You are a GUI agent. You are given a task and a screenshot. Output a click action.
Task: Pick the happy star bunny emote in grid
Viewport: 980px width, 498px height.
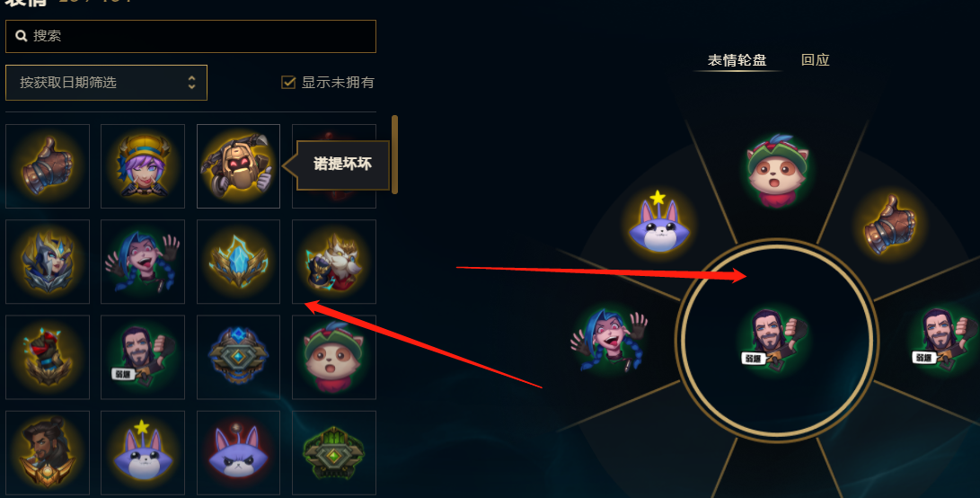point(143,453)
